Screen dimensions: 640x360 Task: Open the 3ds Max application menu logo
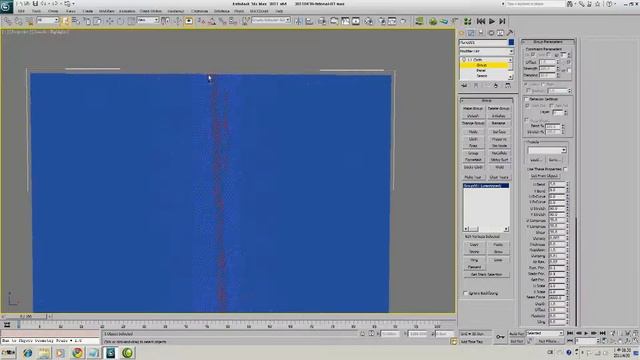[6, 7]
